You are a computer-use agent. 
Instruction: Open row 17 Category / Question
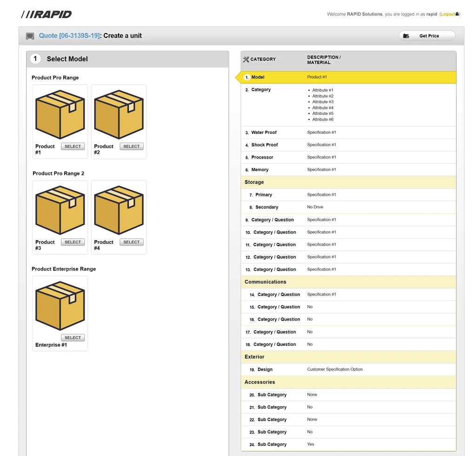(x=348, y=332)
